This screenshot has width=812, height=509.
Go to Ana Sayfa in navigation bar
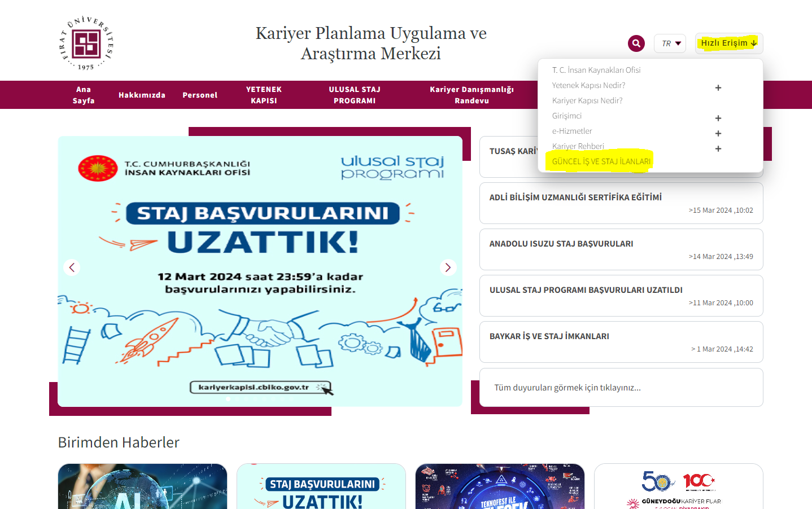84,95
